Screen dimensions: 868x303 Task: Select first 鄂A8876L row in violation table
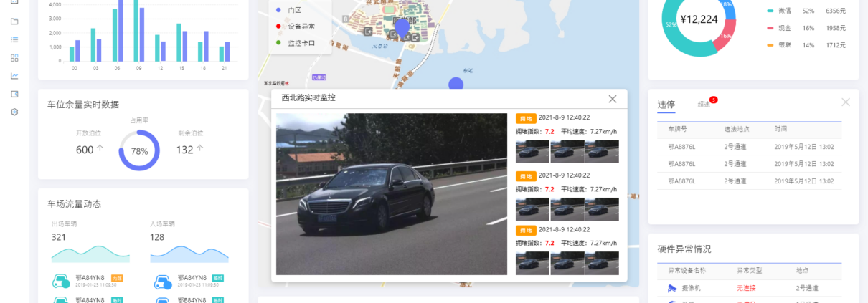749,146
